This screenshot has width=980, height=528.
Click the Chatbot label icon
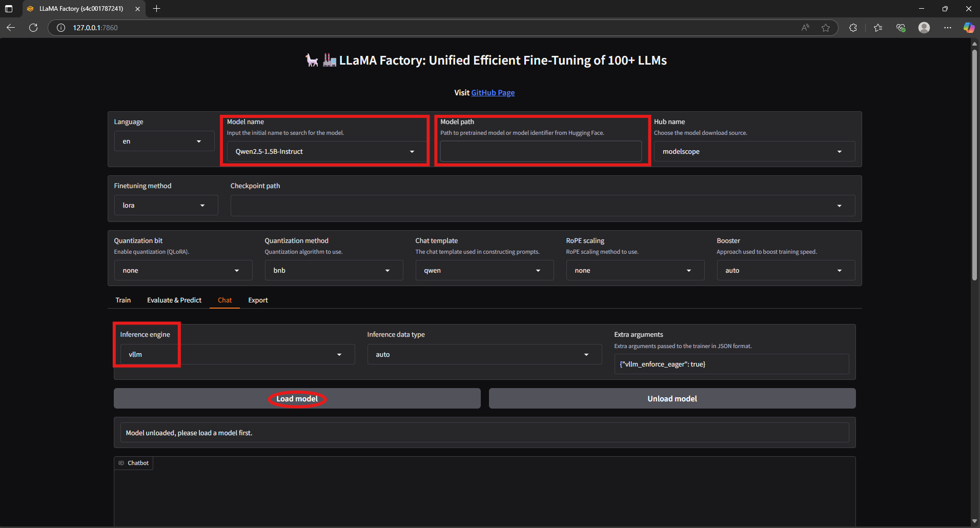coord(121,463)
